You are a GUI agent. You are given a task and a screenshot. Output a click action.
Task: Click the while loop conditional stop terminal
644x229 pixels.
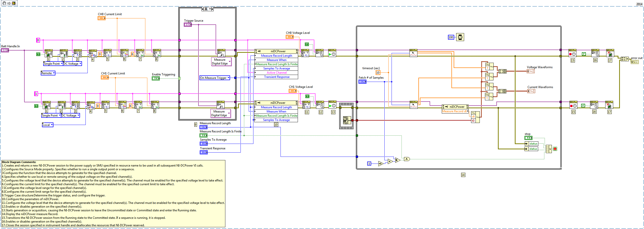pyautogui.click(x=555, y=149)
